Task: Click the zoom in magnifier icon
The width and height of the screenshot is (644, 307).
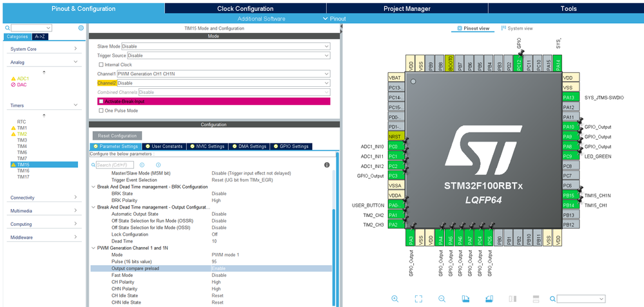Action: click(395, 299)
